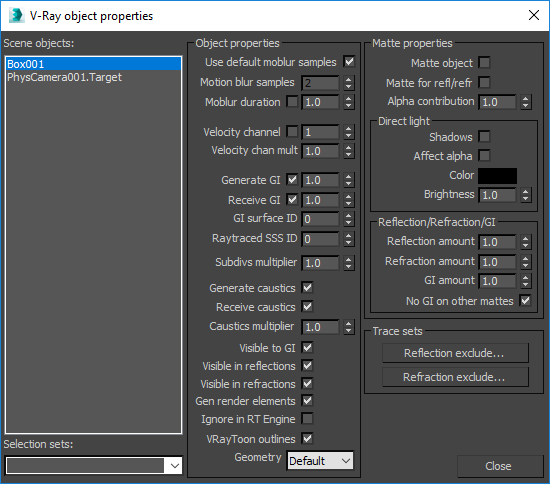The height and width of the screenshot is (484, 550).
Task: Enable the Affect alpha checkbox
Action: [484, 156]
